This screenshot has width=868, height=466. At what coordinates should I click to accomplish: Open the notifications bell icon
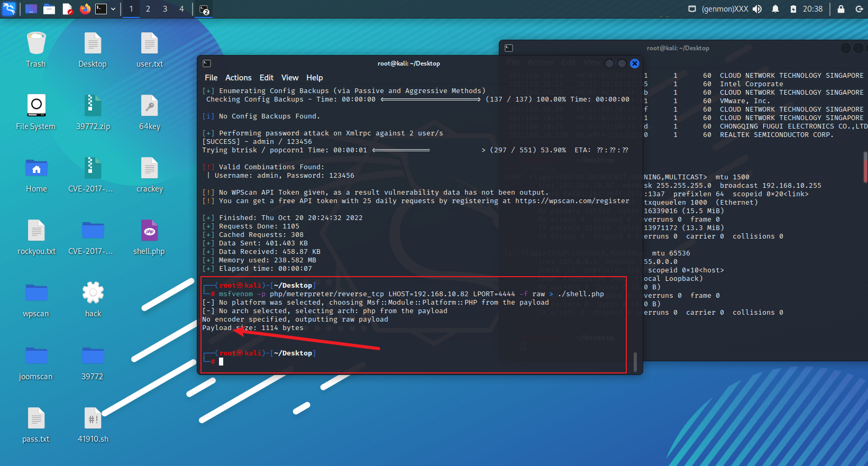point(775,9)
